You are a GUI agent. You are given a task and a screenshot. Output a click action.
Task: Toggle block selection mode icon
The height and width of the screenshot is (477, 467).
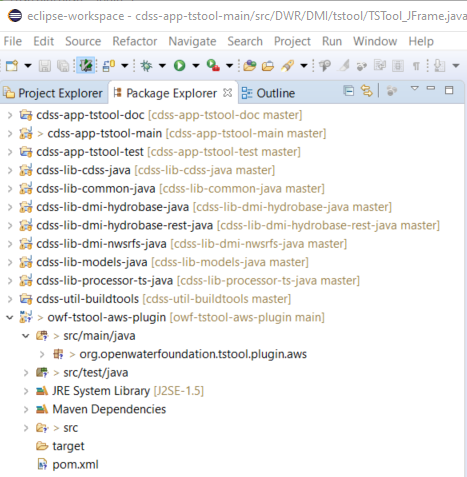[x=398, y=66]
